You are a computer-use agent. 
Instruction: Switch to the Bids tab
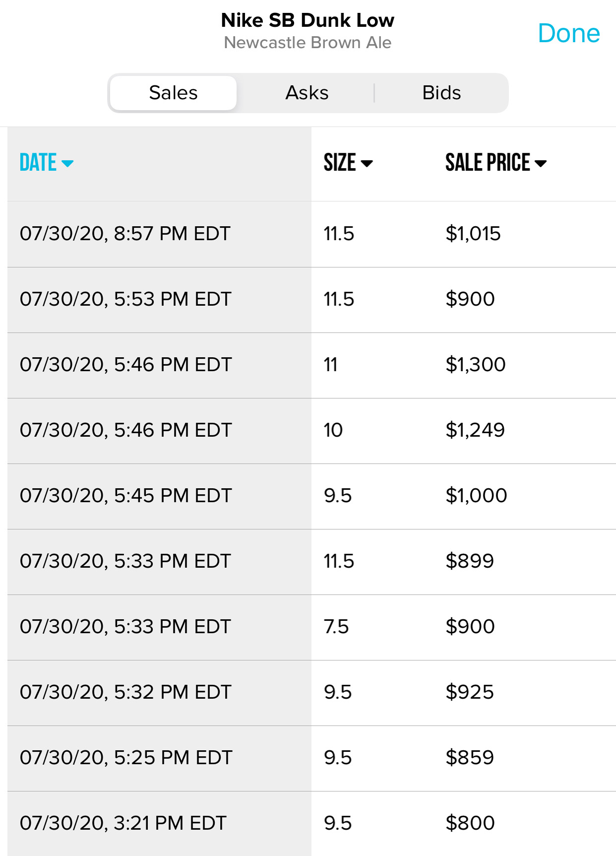coord(441,93)
